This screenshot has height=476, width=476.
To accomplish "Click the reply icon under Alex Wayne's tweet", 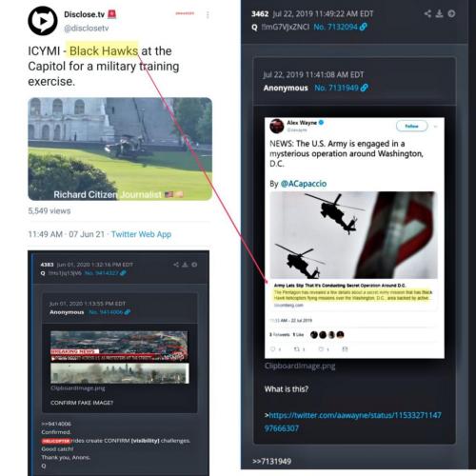I will pyautogui.click(x=273, y=349).
